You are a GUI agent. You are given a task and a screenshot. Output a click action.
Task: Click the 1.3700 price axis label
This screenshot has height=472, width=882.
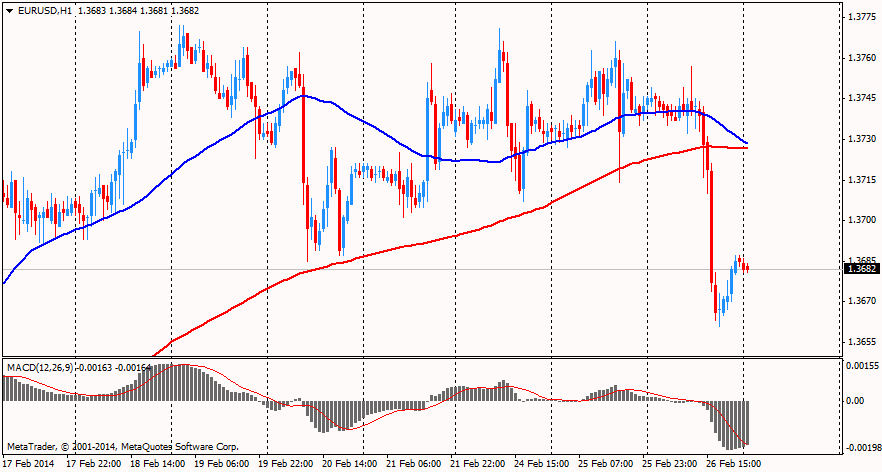863,220
